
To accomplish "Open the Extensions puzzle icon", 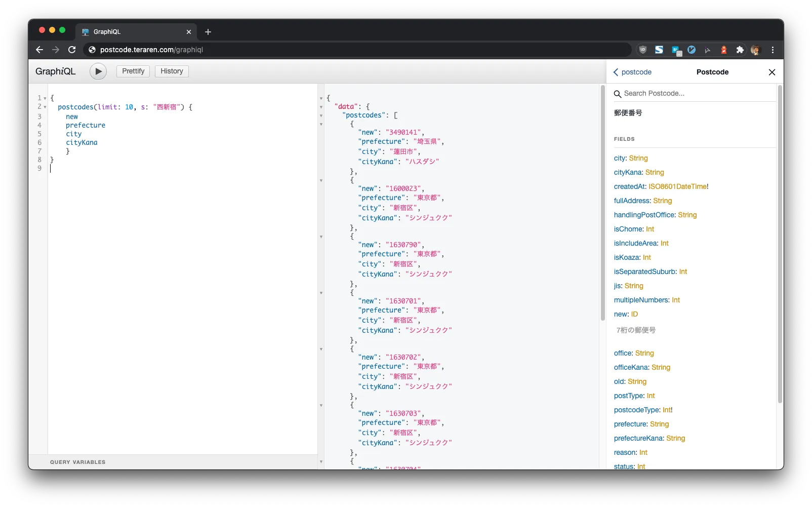I will coord(740,50).
